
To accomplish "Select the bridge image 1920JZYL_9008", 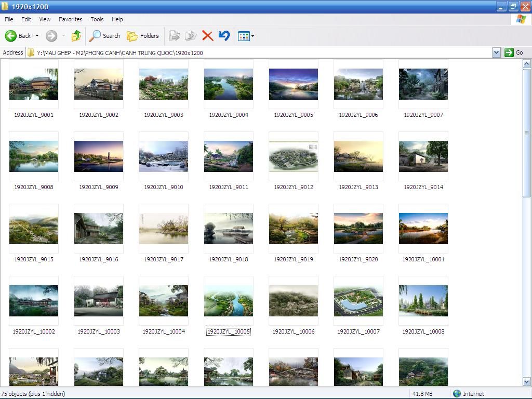I will coord(34,156).
